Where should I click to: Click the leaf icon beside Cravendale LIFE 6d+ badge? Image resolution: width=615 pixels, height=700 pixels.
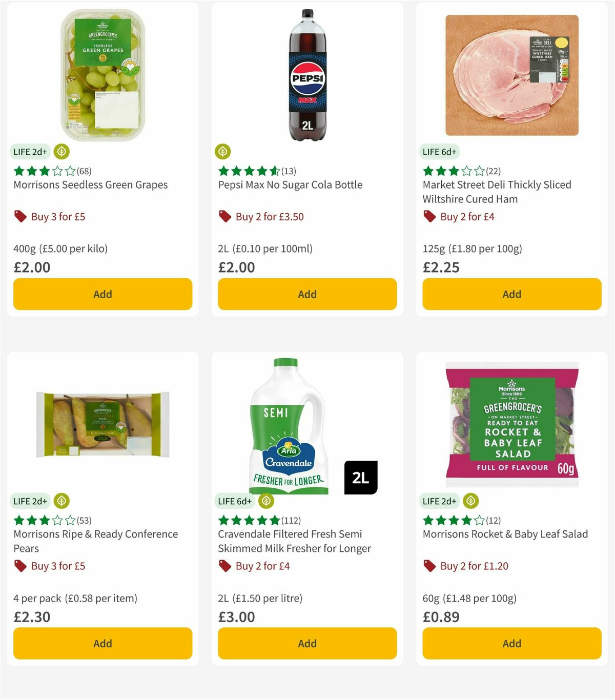(x=265, y=501)
